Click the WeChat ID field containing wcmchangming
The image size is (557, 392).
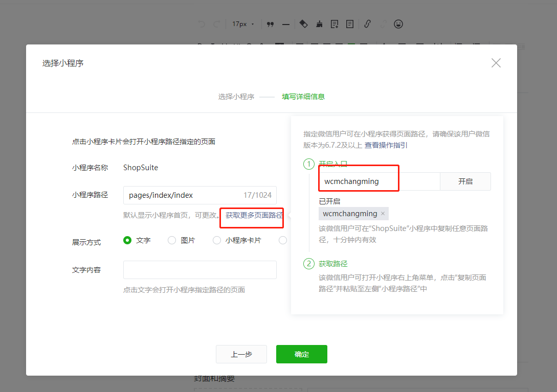coord(380,181)
